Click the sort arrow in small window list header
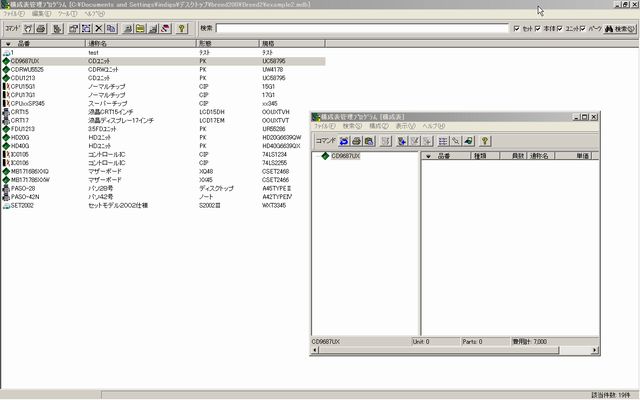 [430, 157]
